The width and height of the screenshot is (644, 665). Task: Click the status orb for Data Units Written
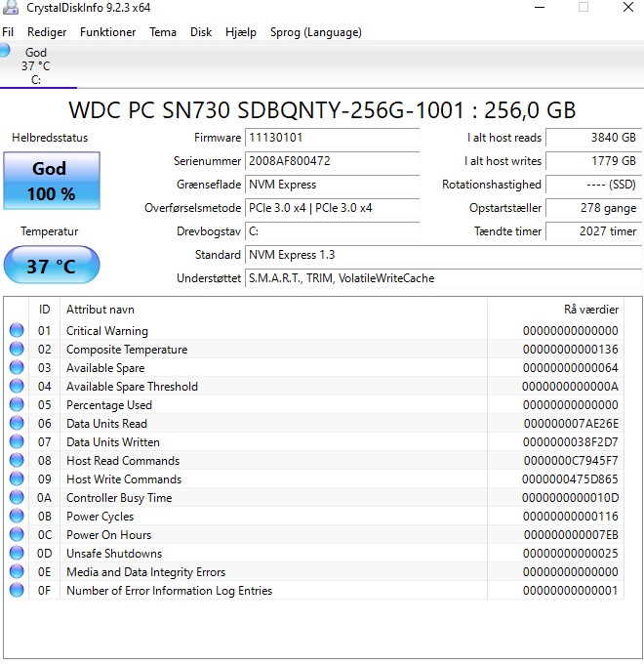(17, 442)
